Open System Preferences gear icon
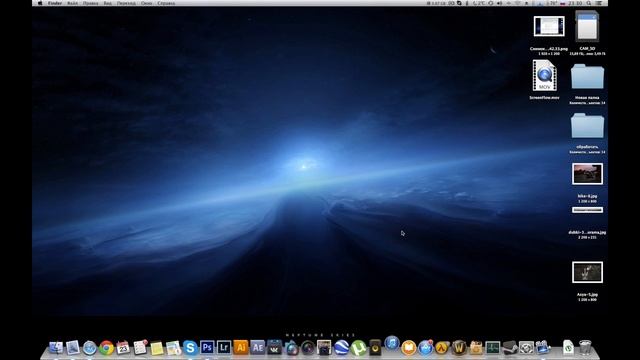The height and width of the screenshot is (360, 640). (526, 348)
